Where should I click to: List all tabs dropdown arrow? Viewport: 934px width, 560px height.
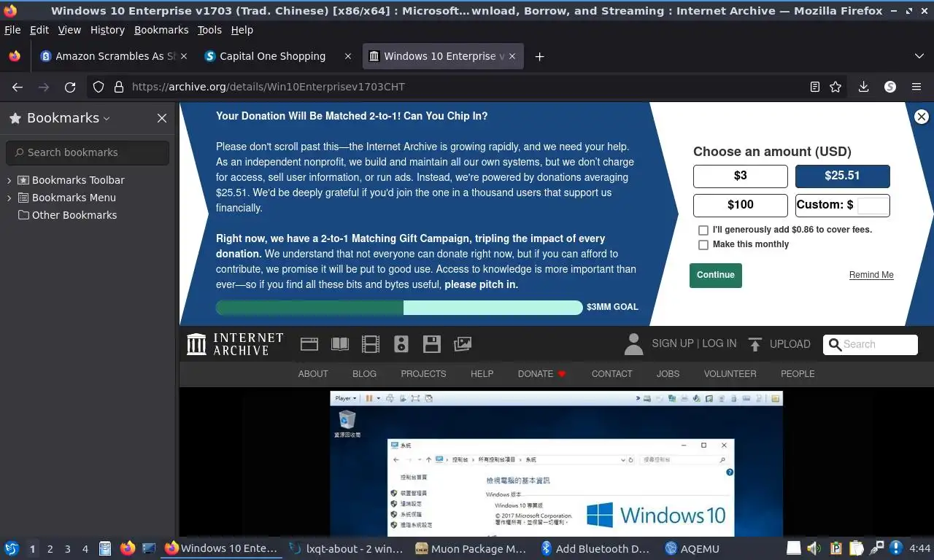[x=919, y=56]
